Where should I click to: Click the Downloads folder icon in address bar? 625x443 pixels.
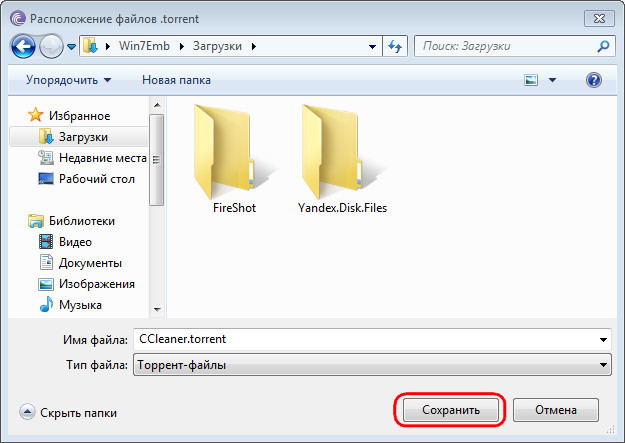(90, 46)
